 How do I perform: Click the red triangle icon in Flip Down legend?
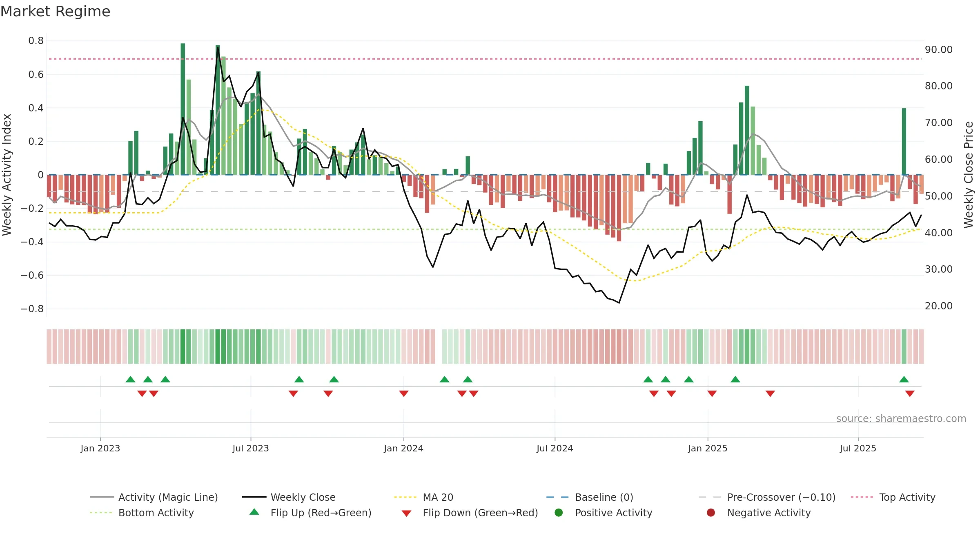pyautogui.click(x=406, y=513)
